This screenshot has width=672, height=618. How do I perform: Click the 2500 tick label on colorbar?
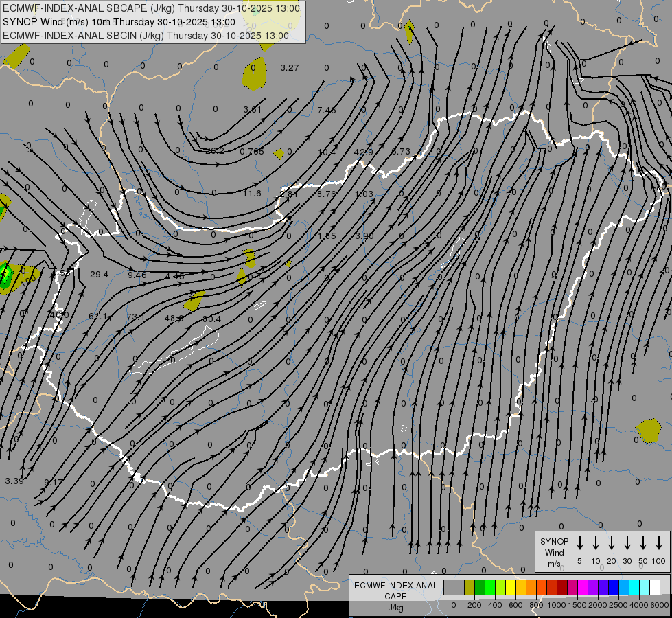[618, 605]
